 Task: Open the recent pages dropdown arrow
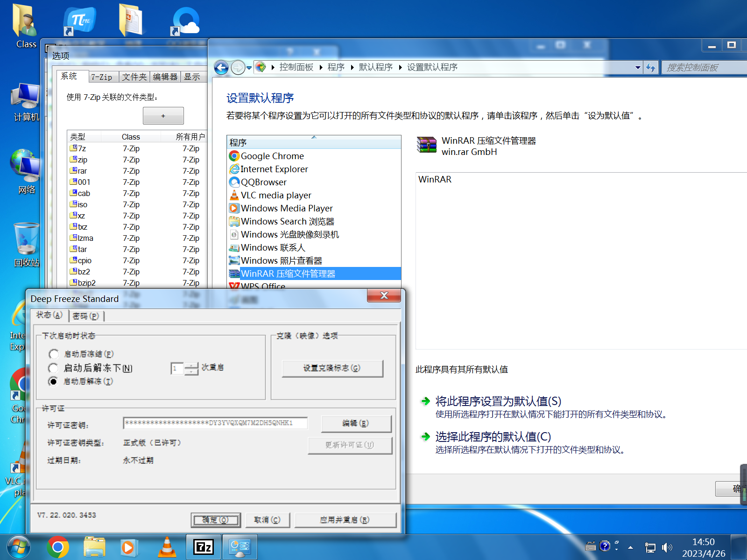249,68
